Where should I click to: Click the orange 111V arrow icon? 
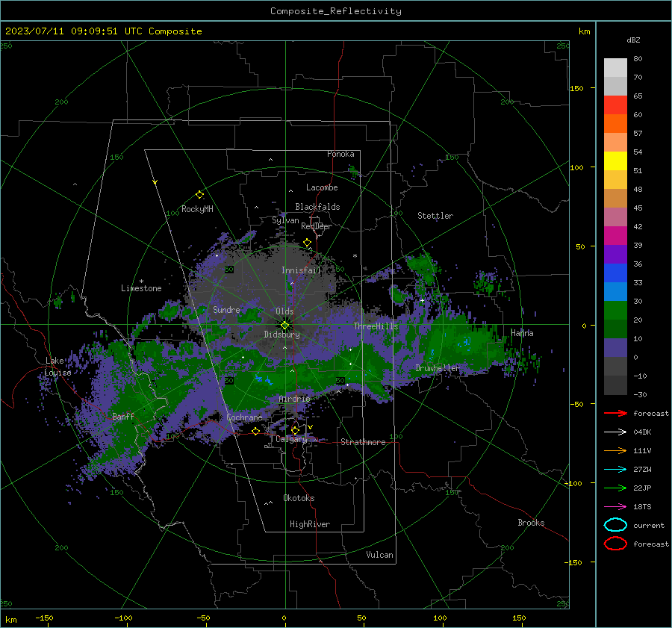[615, 450]
